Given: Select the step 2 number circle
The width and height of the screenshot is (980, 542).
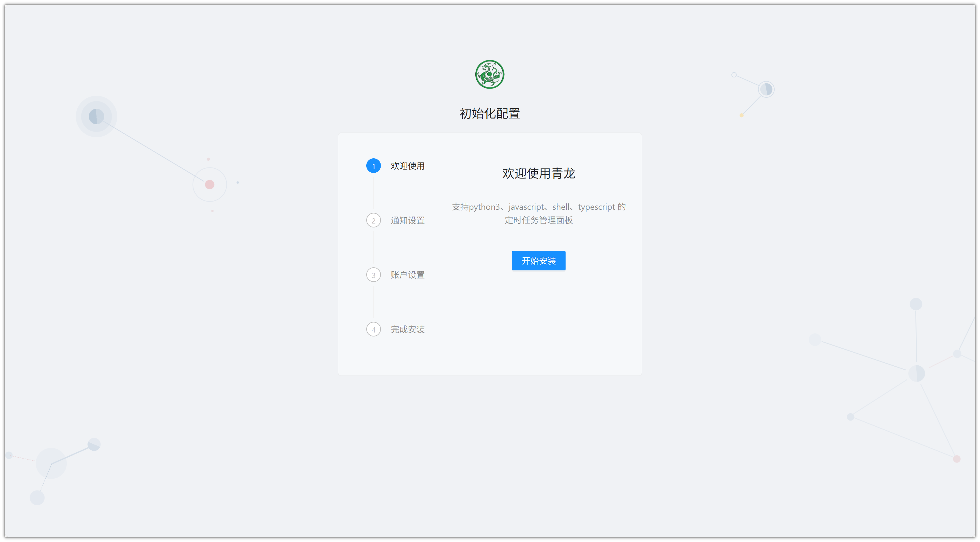Looking at the screenshot, I should 373,220.
